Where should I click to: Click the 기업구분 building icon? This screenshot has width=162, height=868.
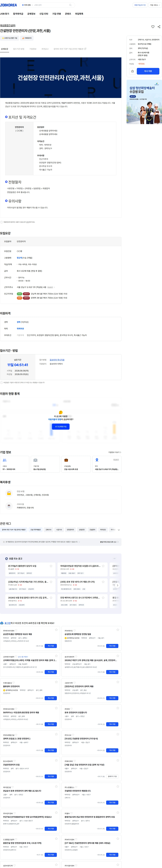(35, 460)
